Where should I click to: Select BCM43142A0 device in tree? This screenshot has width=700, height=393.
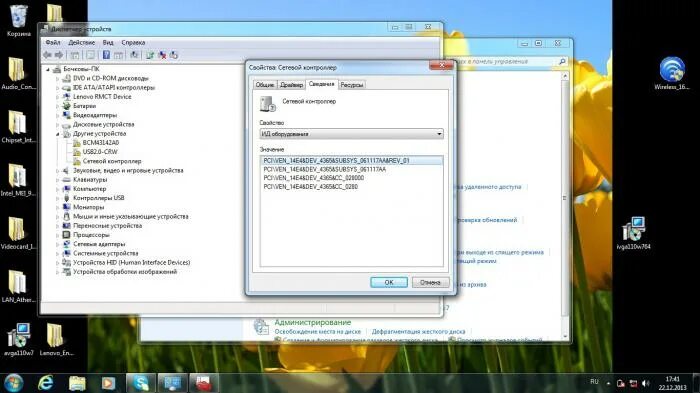point(101,142)
